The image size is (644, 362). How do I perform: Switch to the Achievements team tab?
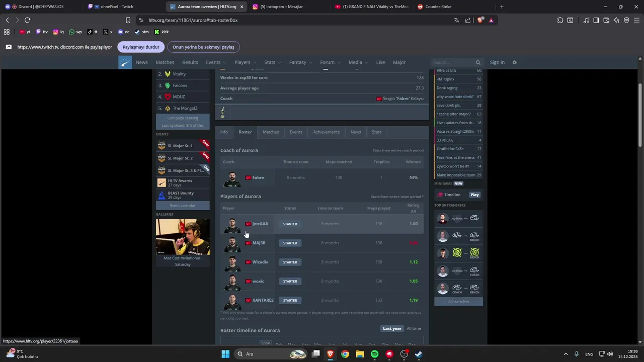[x=326, y=132]
